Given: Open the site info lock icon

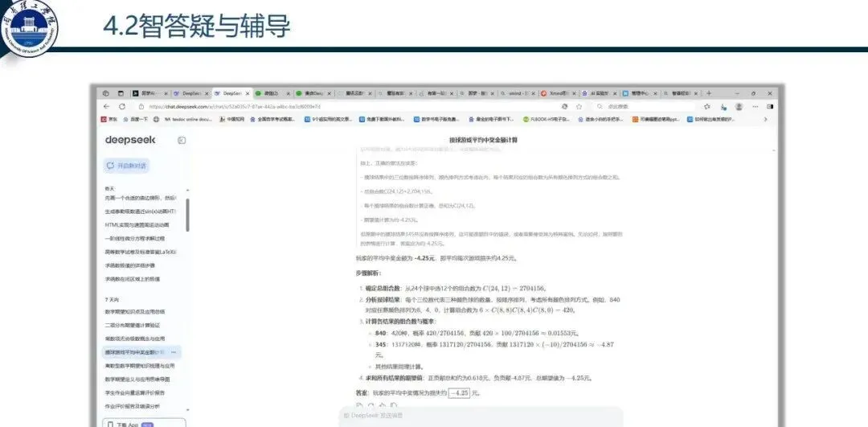Looking at the screenshot, I should pyautogui.click(x=141, y=106).
